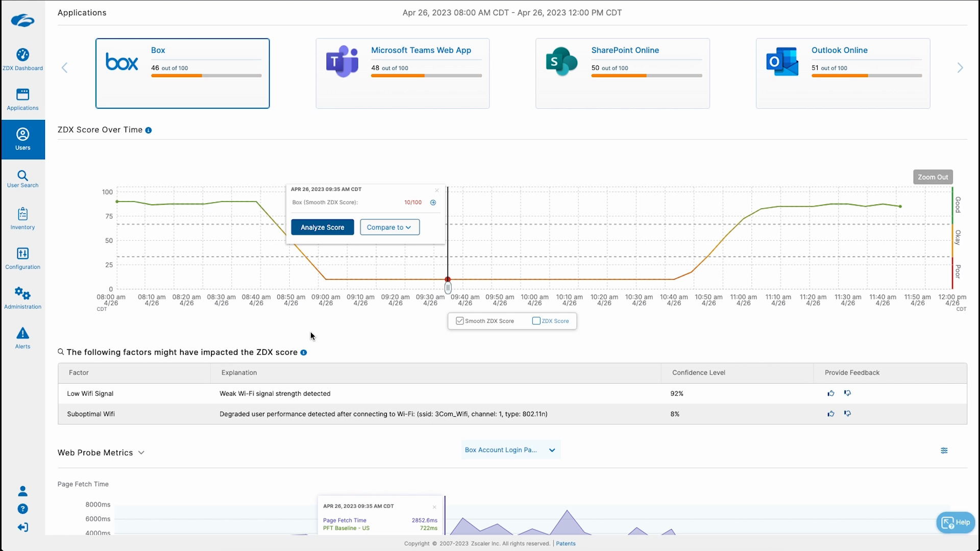
Task: Collapse the Web Probe Metrics section
Action: [141, 453]
